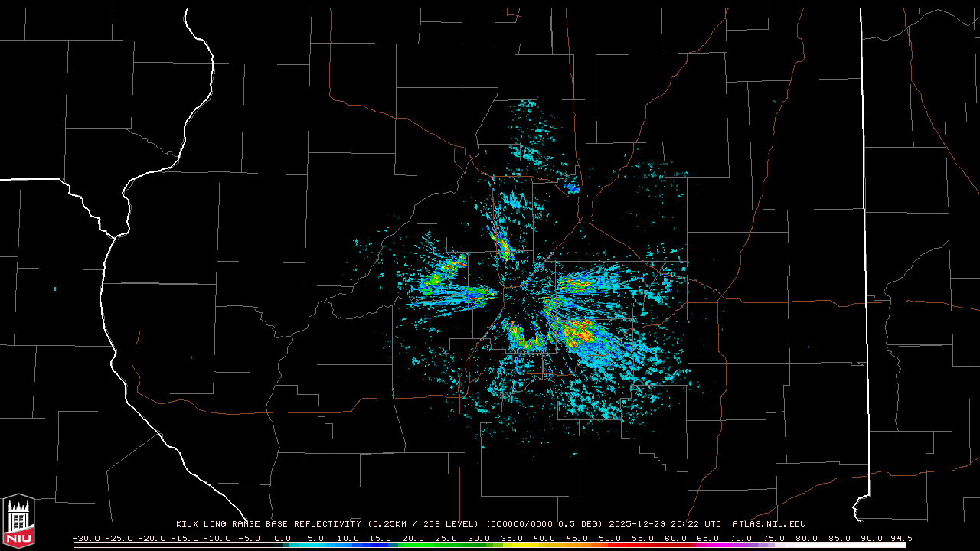980x551 pixels.
Task: Click the '(000000/0000 0.5 DEG)' text
Action: [545, 524]
